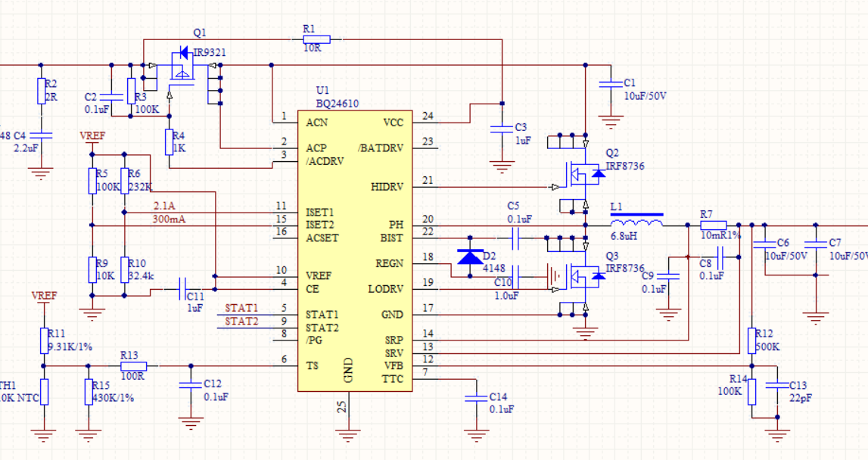Click the IR9321 part label
Screen dimensions: 868x460
pos(210,53)
